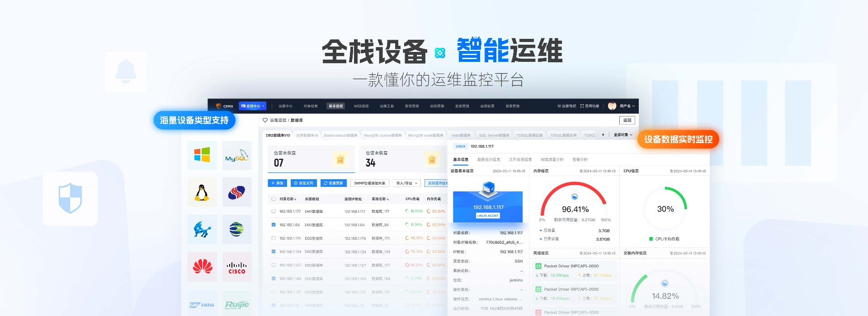The height and width of the screenshot is (316, 868).
Task: Click the Windows logo tile
Action: pyautogui.click(x=202, y=155)
